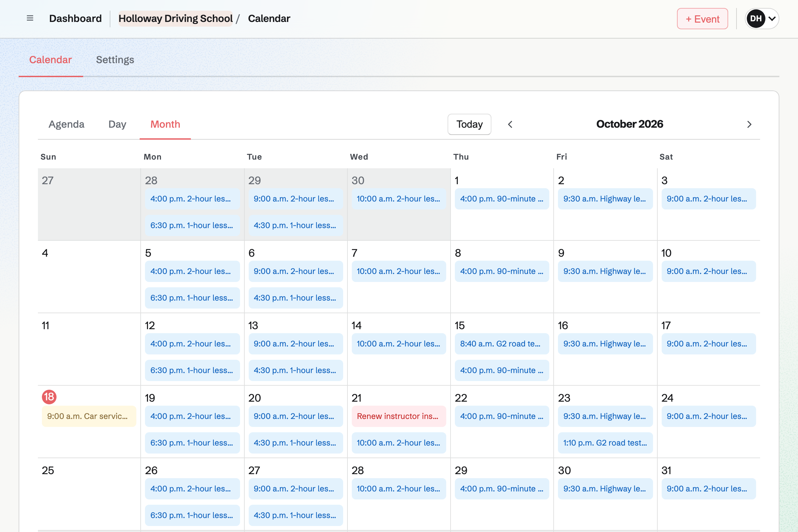Image resolution: width=798 pixels, height=532 pixels.
Task: Open 9:30 a.m. Highway lesson on Oct 30
Action: [605, 489]
